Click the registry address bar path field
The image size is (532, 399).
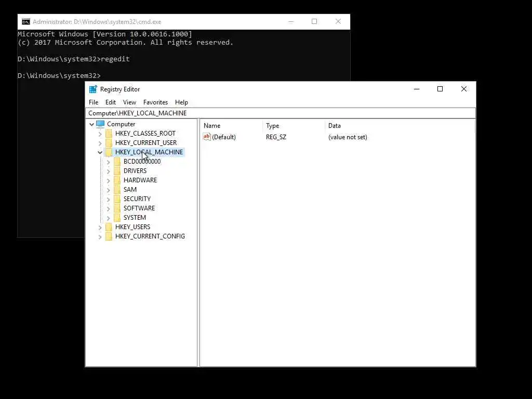[x=281, y=113]
